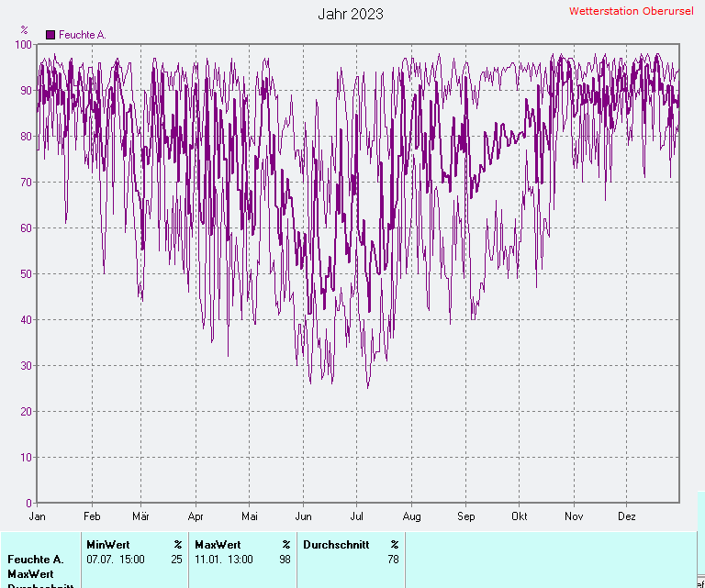This screenshot has width=705, height=588.
Task: Click the 'Aug' month axis label
Action: (411, 516)
